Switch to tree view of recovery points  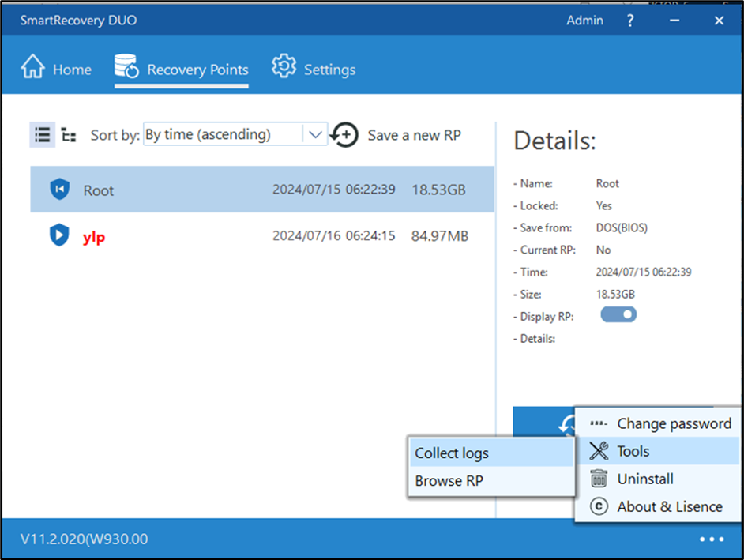coord(69,135)
